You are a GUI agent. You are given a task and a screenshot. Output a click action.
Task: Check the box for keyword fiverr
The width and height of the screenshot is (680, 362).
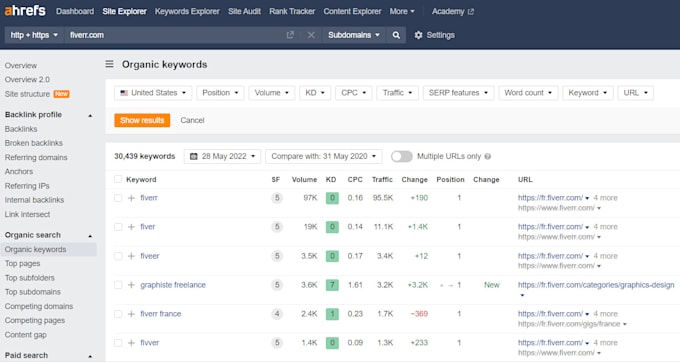coord(118,198)
